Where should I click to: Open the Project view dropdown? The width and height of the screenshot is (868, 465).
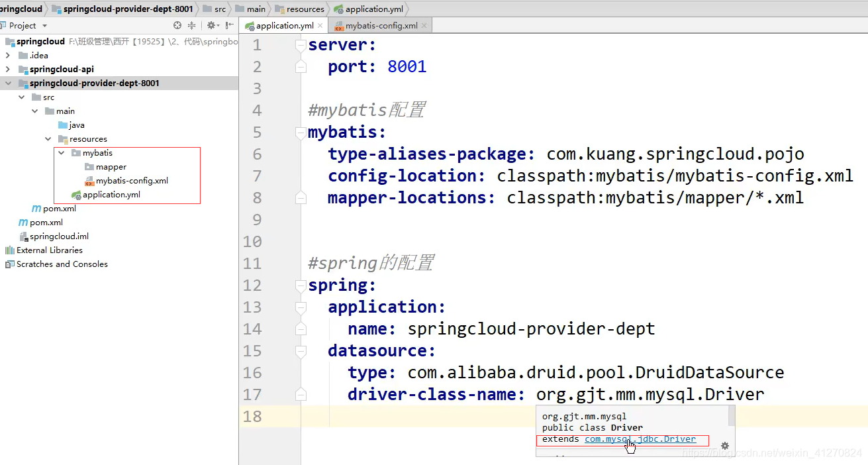click(x=44, y=26)
